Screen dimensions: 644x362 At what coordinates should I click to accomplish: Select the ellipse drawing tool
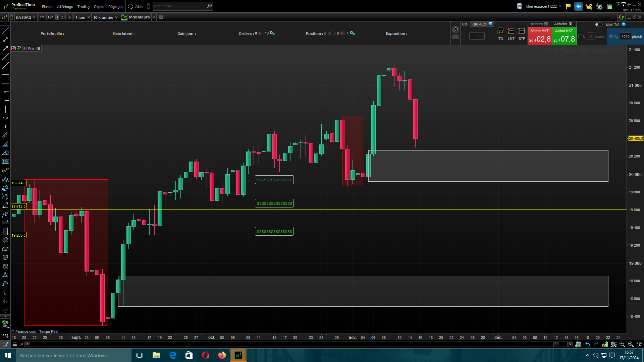pos(5,249)
